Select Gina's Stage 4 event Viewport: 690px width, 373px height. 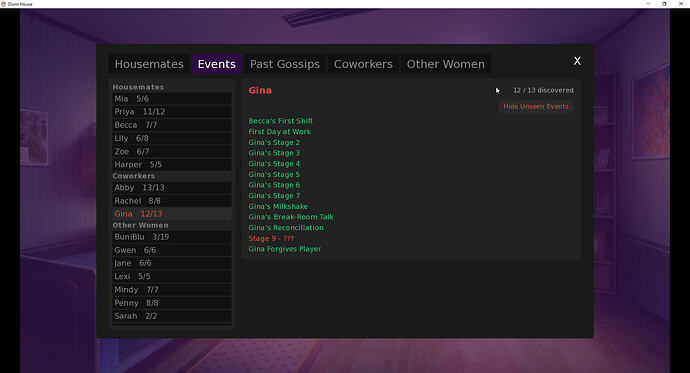(x=274, y=164)
